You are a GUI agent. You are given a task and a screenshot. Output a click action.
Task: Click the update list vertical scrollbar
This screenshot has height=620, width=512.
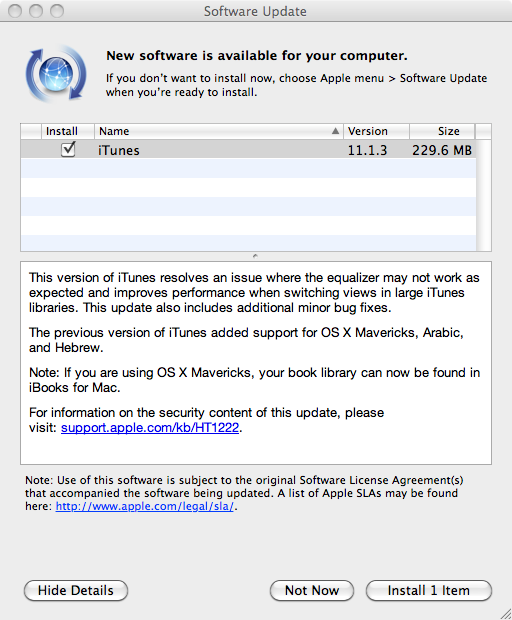[x=483, y=195]
